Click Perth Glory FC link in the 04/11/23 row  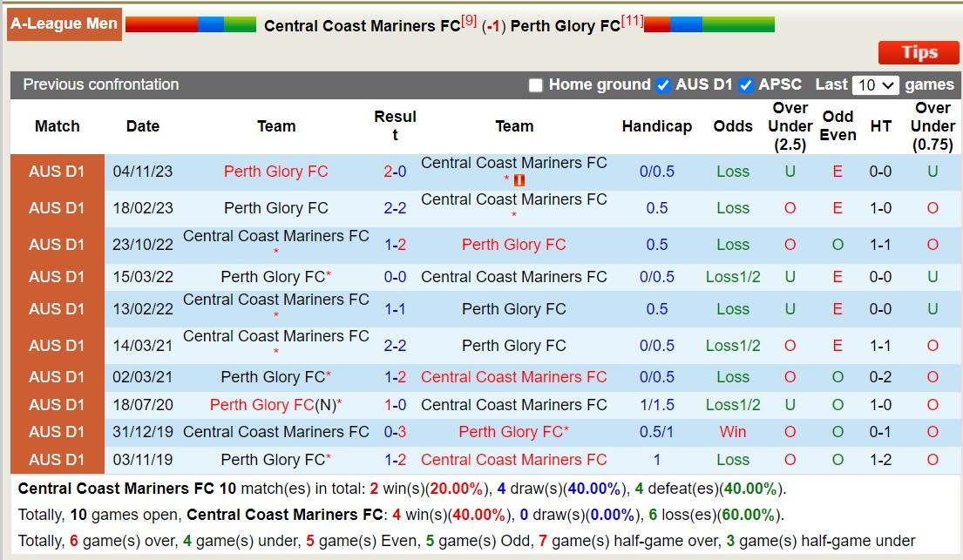coord(275,172)
